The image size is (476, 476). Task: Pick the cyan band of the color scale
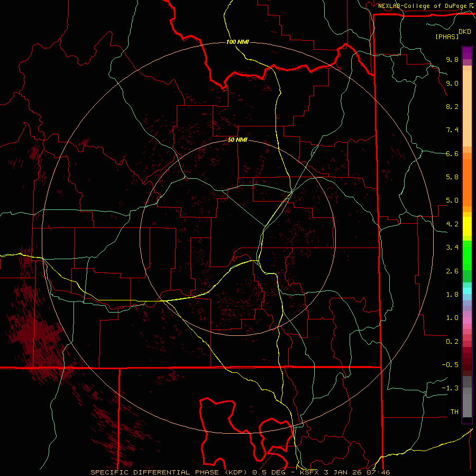pos(467,291)
